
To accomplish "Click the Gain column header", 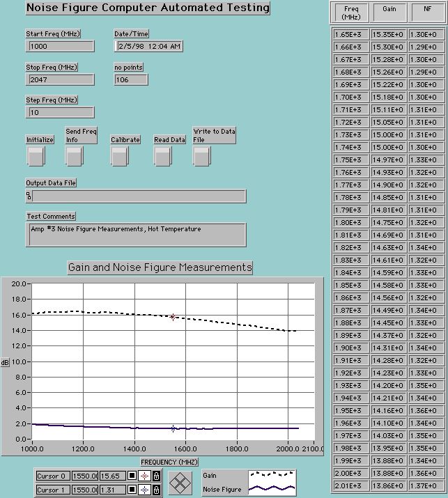I will tap(389, 13).
